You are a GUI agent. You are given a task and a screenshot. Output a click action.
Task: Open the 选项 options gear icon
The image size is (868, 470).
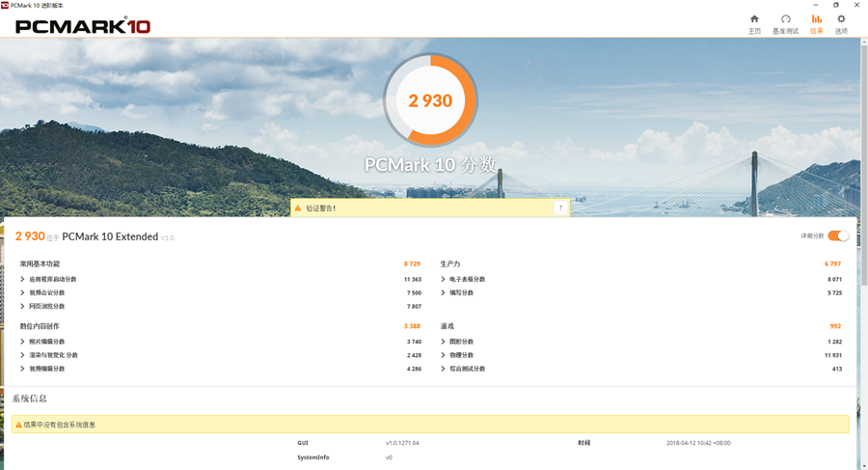pos(841,19)
